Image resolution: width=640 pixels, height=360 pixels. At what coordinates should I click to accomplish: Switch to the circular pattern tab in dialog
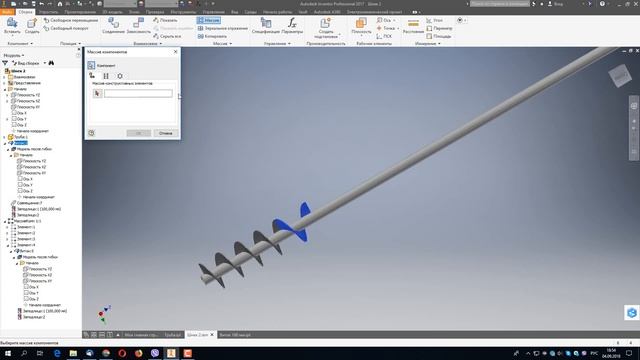tap(120, 76)
